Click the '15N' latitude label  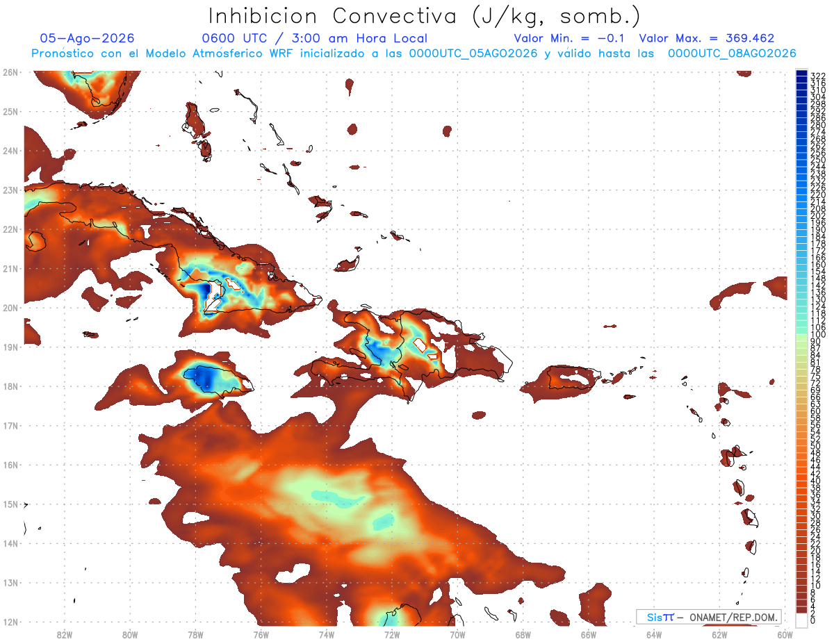tap(10, 504)
